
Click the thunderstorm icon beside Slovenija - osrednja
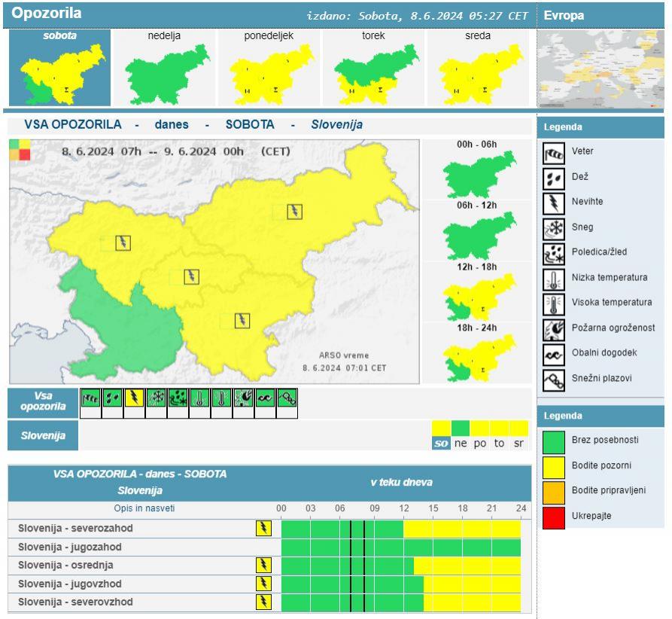263,565
